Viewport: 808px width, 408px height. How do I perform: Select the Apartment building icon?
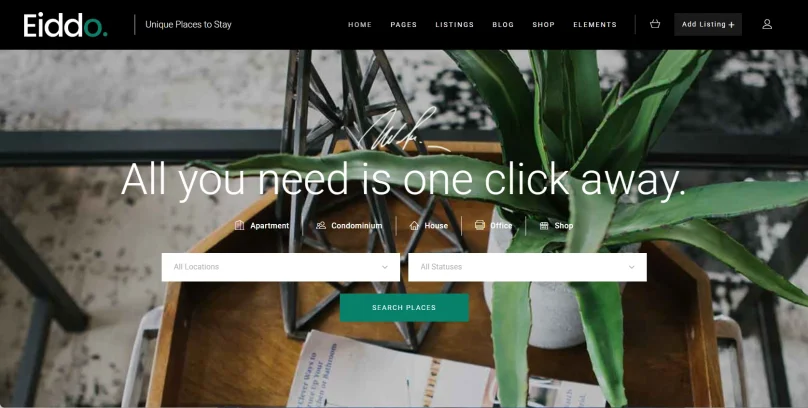[239, 225]
